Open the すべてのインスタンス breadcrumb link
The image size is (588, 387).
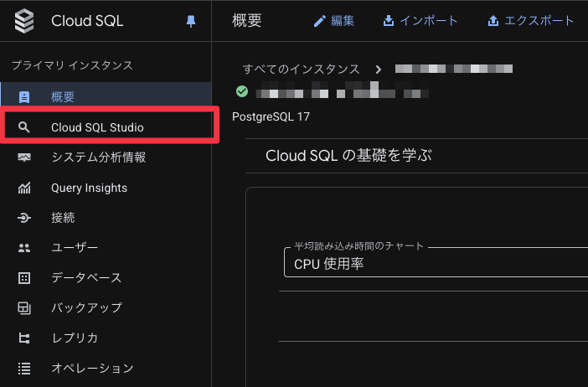pyautogui.click(x=301, y=69)
